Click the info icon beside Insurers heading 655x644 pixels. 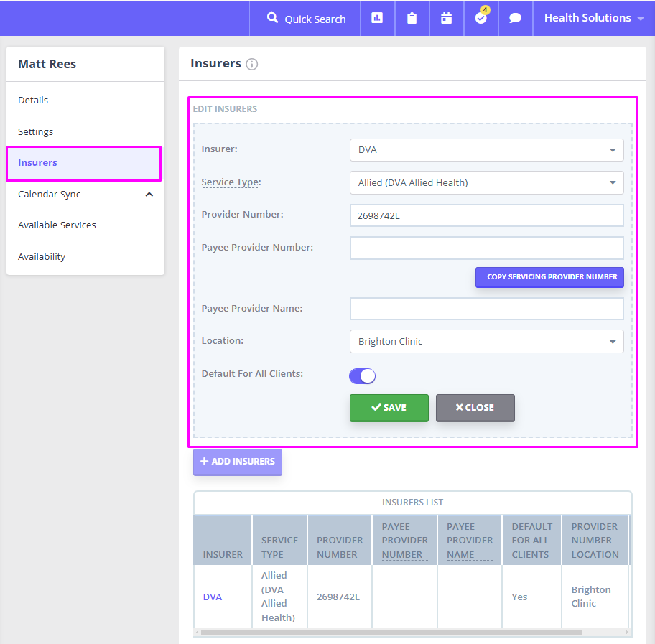pyautogui.click(x=252, y=64)
